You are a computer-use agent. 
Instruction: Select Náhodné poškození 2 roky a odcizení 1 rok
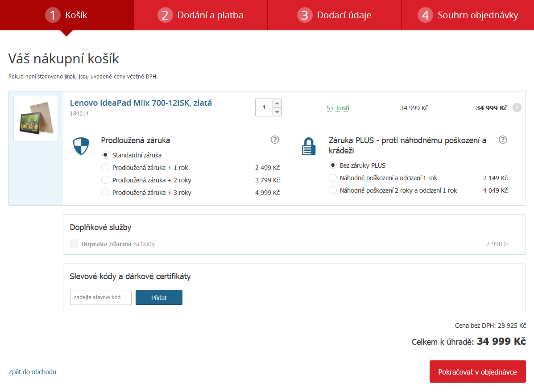(333, 190)
